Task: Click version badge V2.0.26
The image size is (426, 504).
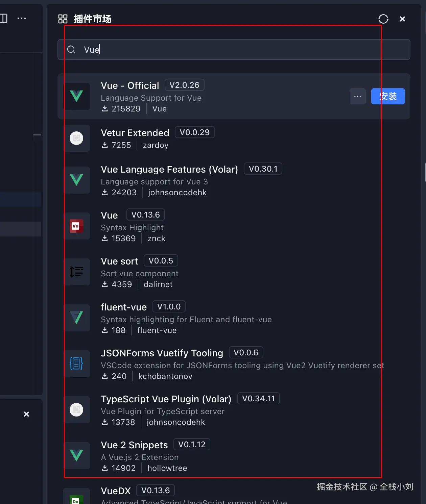Action: pos(185,85)
